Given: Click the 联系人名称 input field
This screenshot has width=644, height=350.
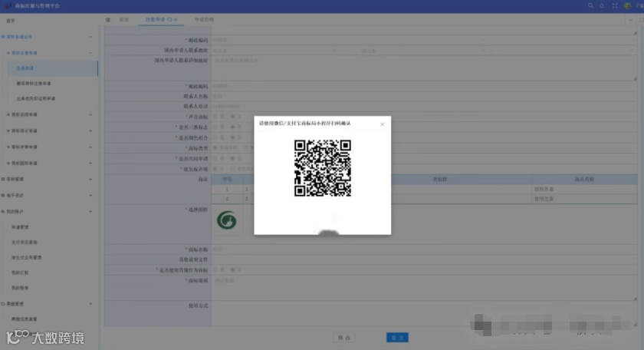Looking at the screenshot, I should (x=424, y=96).
